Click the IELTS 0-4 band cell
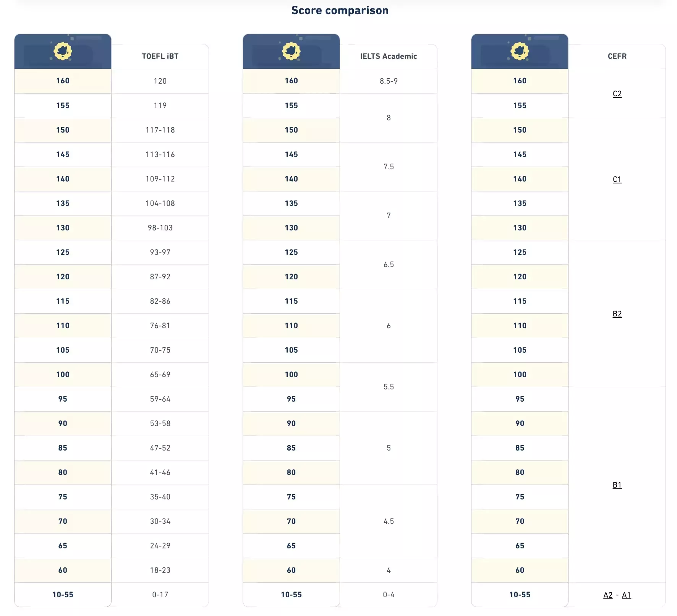 (x=389, y=595)
